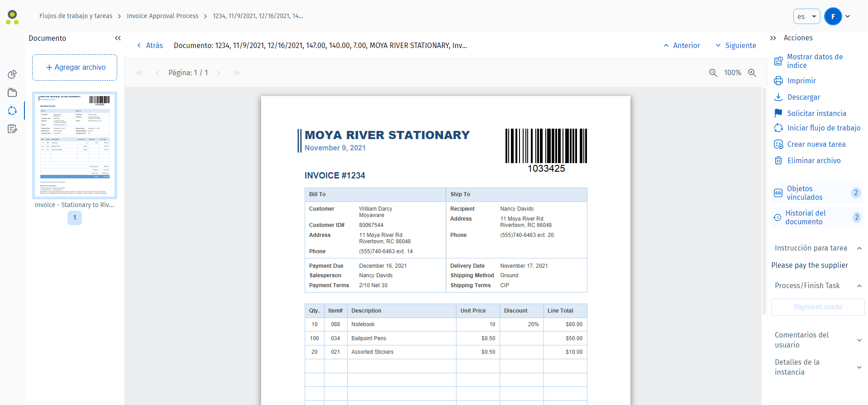
Task: Click the zoom in magnifier icon
Action: (x=752, y=73)
